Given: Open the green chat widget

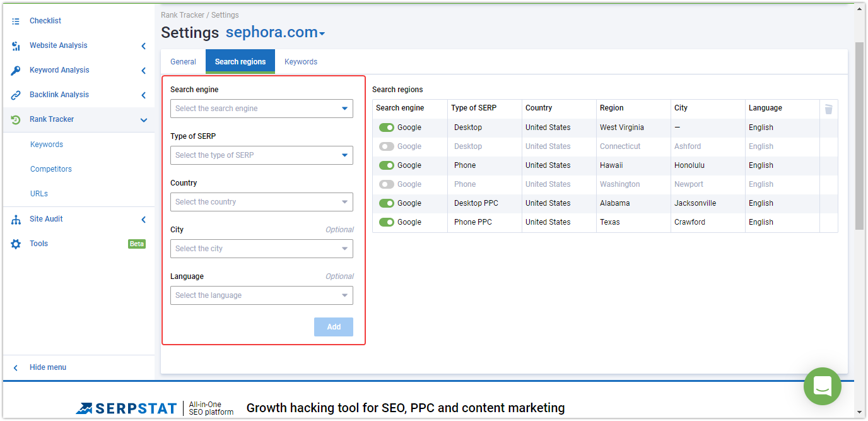Looking at the screenshot, I should 823,386.
